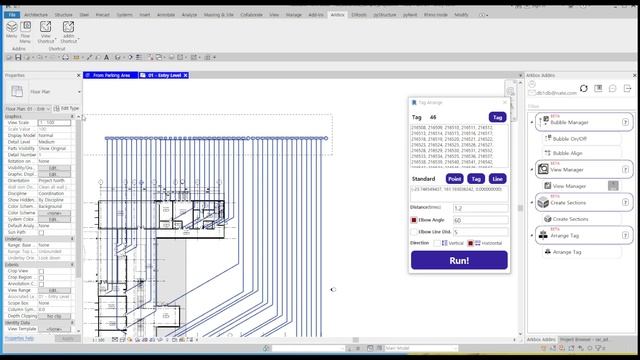
Task: Launch the View Manager sub-tool
Action: tap(581, 186)
